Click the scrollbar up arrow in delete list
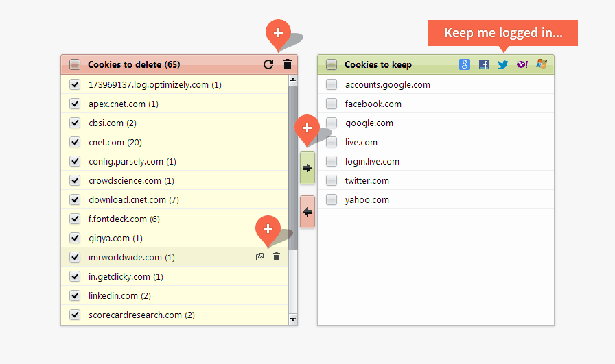Screen dimensions: 615x364 click(x=293, y=80)
